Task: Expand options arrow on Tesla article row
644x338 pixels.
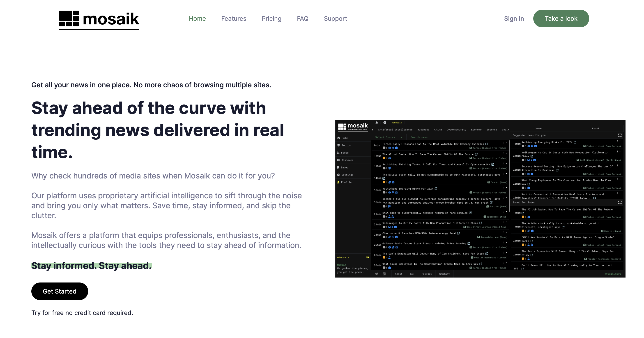Action: point(506,143)
